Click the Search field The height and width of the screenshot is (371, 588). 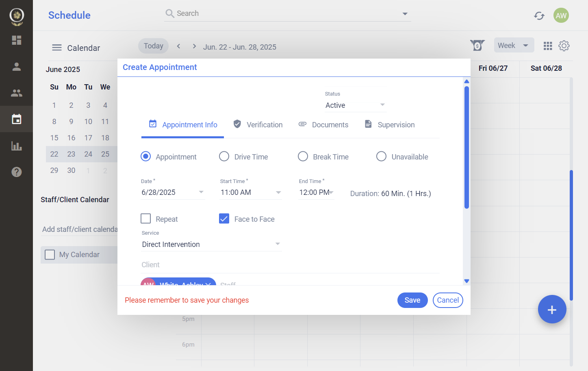click(x=288, y=13)
